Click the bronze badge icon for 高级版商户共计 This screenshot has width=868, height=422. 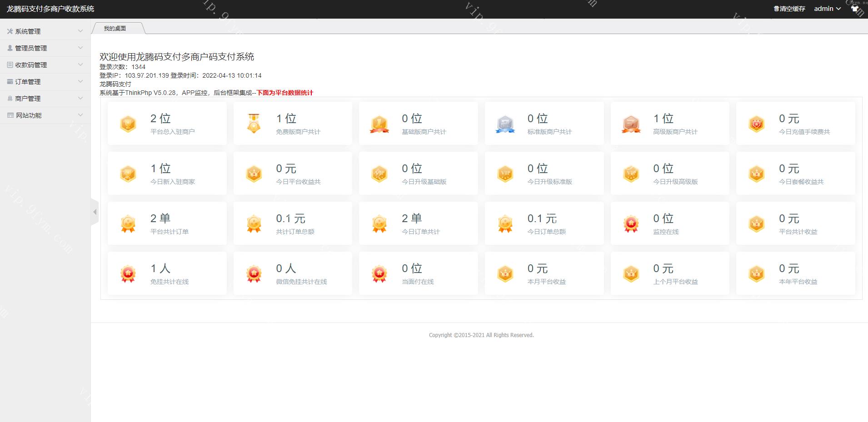[x=631, y=124]
